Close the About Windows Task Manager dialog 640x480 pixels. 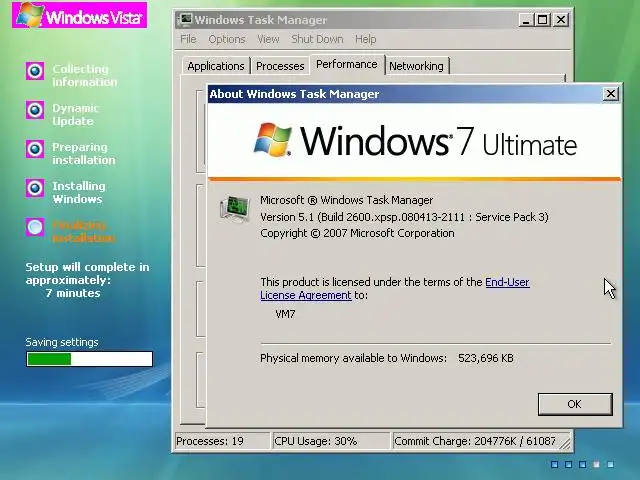pos(610,94)
